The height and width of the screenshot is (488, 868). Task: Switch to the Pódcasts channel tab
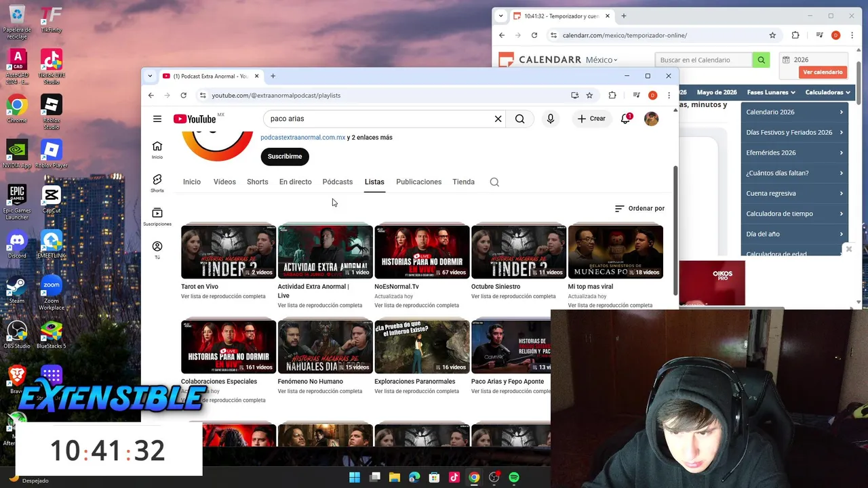[x=338, y=182]
